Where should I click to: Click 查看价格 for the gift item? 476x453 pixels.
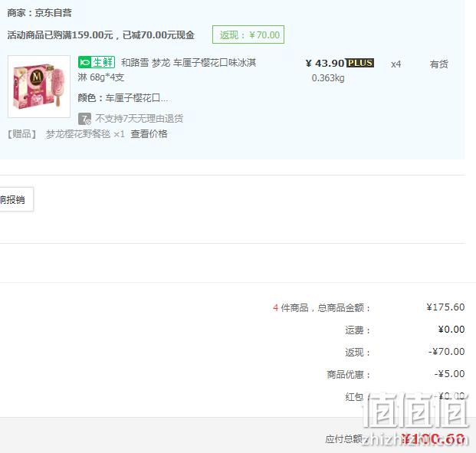pyautogui.click(x=149, y=134)
